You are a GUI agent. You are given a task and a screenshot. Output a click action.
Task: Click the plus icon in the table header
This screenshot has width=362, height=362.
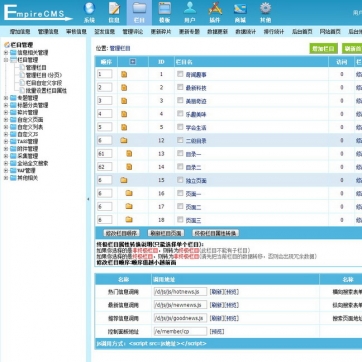tap(133, 62)
